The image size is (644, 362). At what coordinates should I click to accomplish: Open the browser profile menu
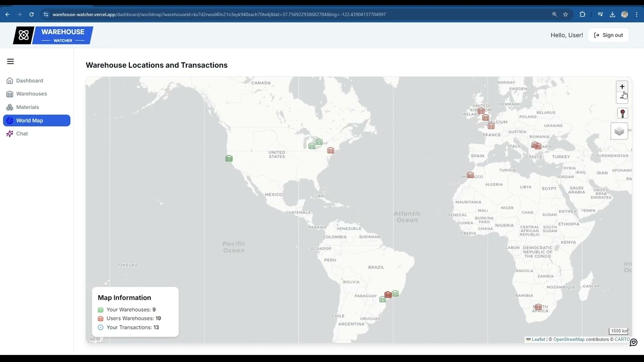click(x=624, y=14)
